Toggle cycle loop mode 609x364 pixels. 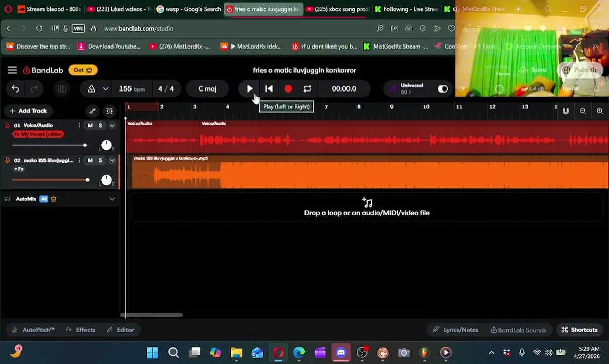307,89
